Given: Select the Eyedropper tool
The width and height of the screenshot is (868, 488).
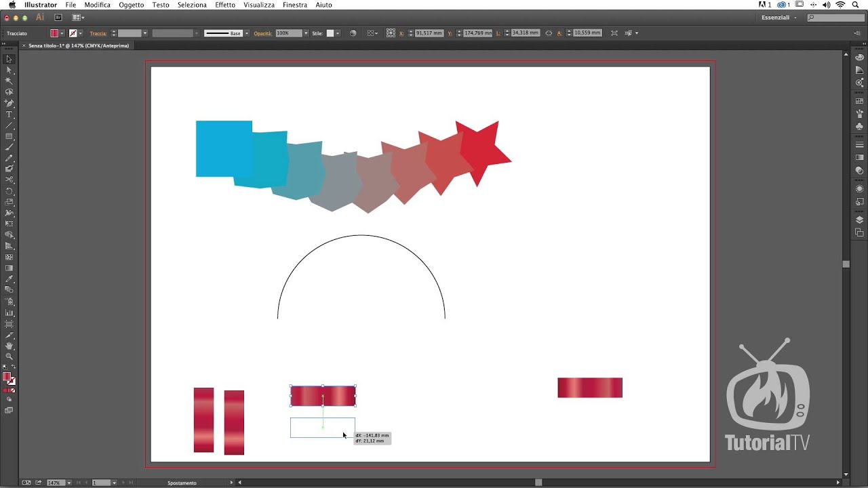Looking at the screenshot, I should tap(9, 279).
